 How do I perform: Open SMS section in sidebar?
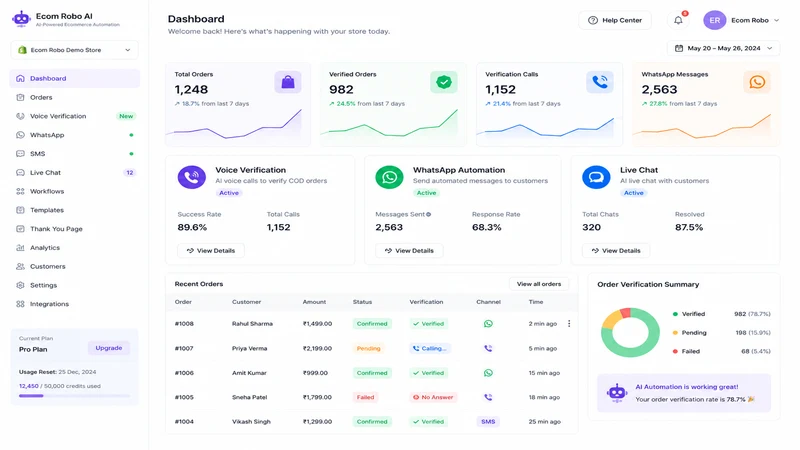click(74, 154)
